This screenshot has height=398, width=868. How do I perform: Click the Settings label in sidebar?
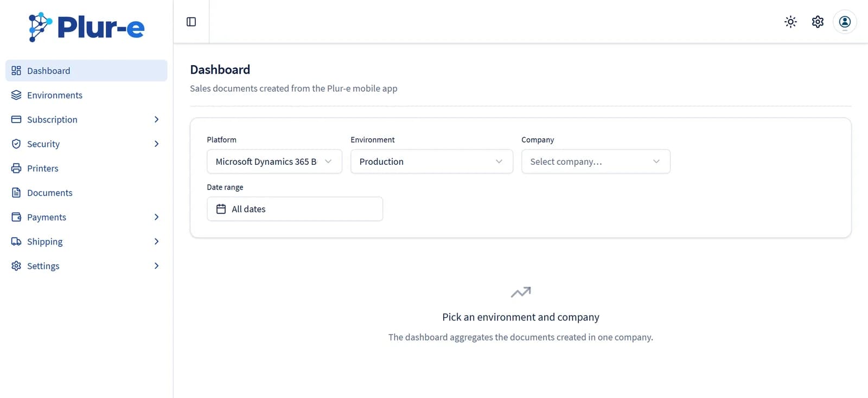pyautogui.click(x=43, y=266)
